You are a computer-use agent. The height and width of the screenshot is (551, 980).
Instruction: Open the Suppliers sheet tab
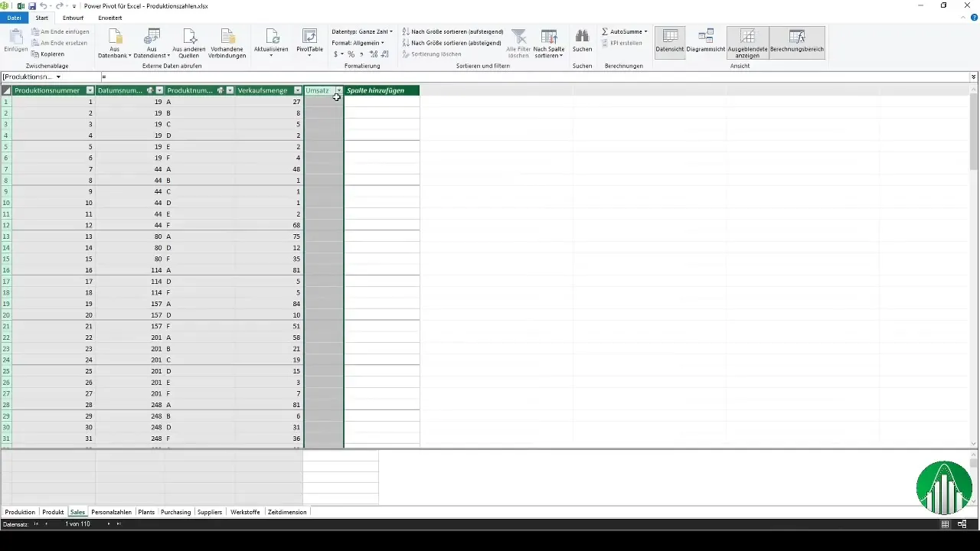click(209, 512)
